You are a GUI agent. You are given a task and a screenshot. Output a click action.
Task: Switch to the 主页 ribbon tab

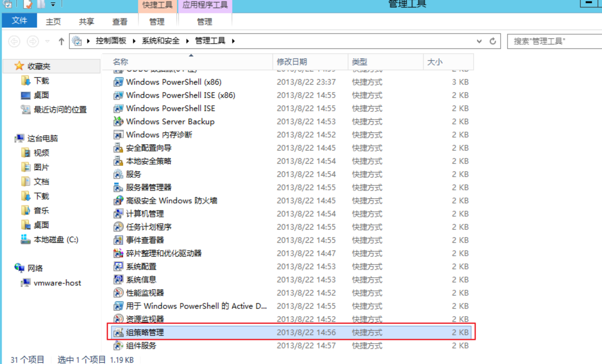[53, 22]
